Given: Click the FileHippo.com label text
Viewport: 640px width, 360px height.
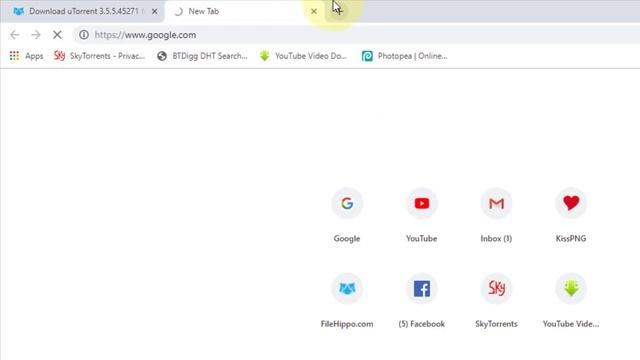Looking at the screenshot, I should tap(347, 324).
